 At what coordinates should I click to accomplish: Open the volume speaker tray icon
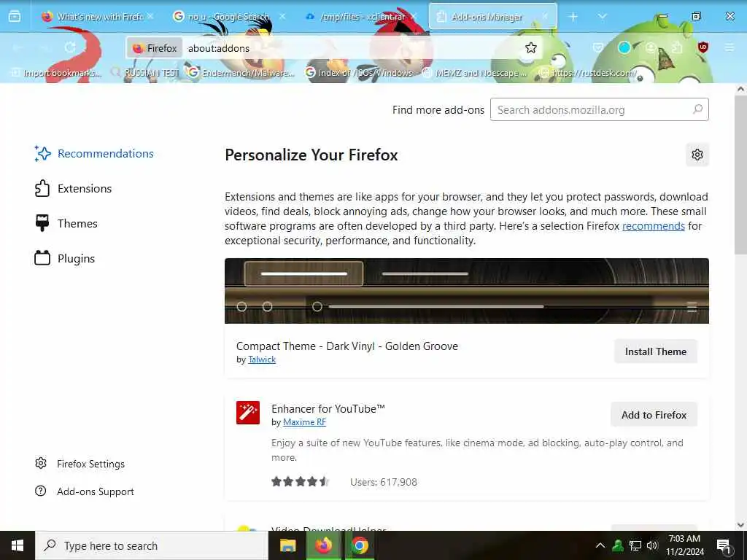[652, 545]
